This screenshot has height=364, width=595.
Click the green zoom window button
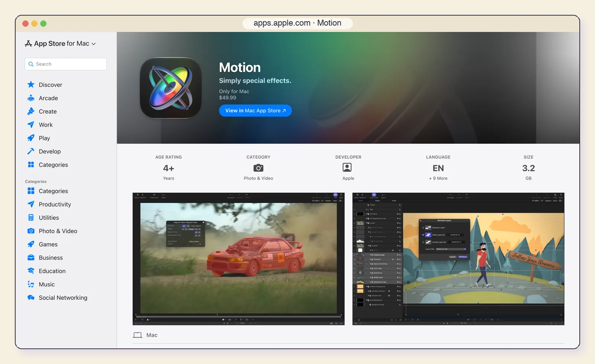43,23
